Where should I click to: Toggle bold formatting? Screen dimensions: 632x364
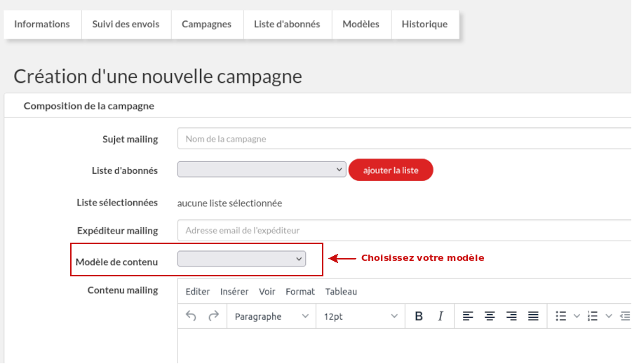click(419, 316)
